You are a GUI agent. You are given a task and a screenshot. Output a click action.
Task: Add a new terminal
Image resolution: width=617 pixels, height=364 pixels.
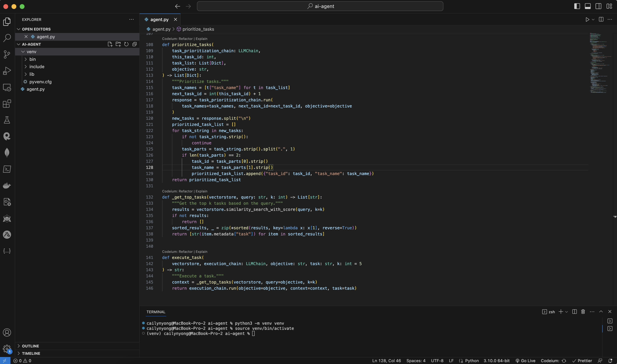(x=560, y=312)
